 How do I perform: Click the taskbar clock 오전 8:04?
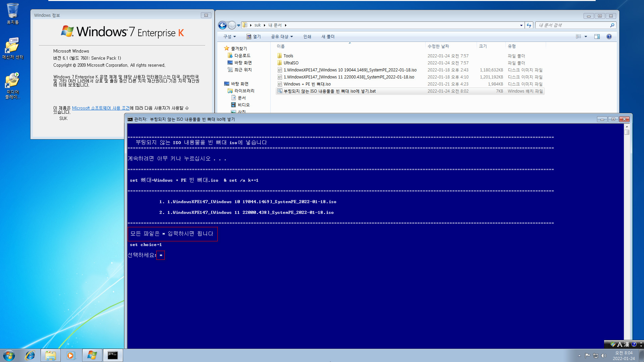click(x=624, y=355)
